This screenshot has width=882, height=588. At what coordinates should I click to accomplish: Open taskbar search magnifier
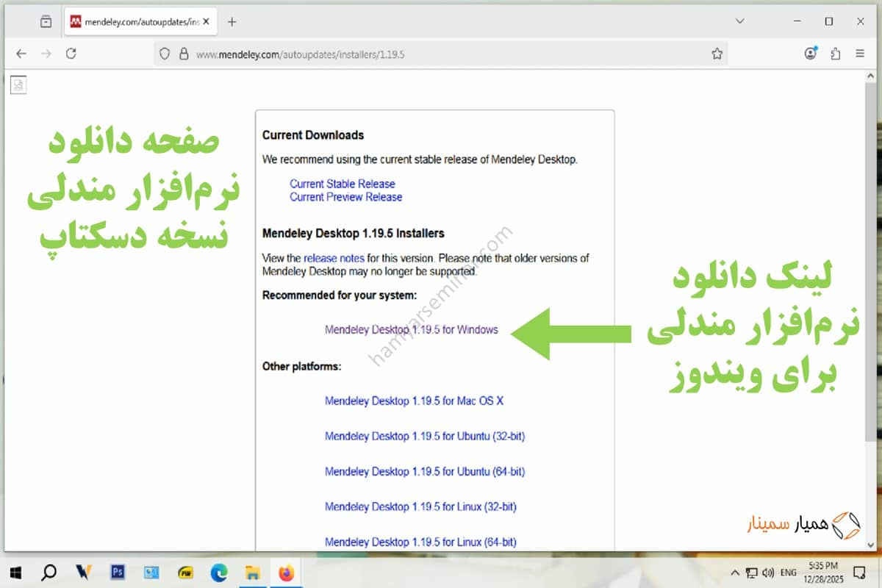click(49, 572)
